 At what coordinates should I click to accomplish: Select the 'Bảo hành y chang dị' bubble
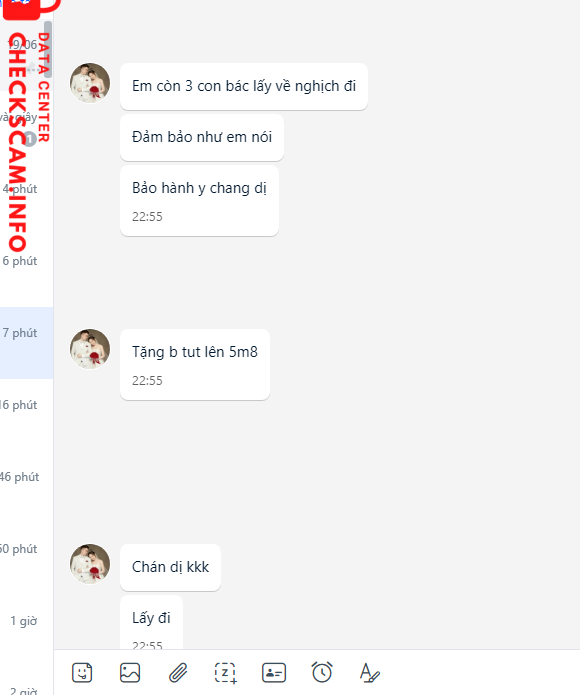(x=199, y=200)
